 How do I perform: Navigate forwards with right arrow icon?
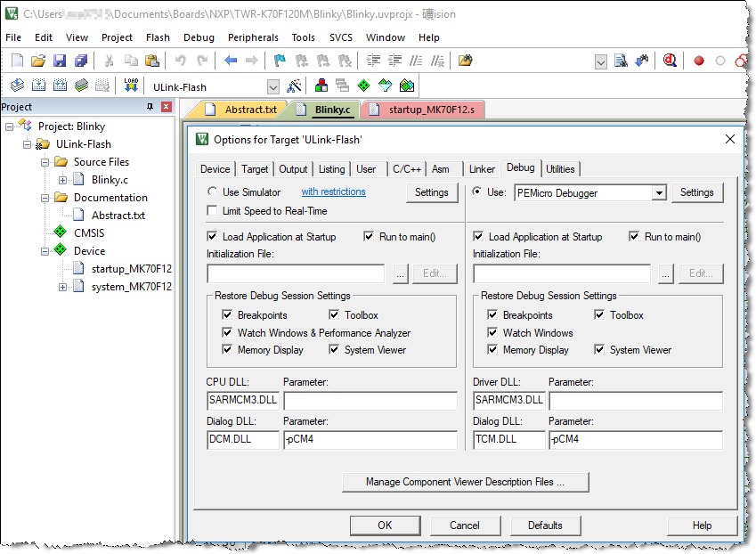(x=252, y=61)
